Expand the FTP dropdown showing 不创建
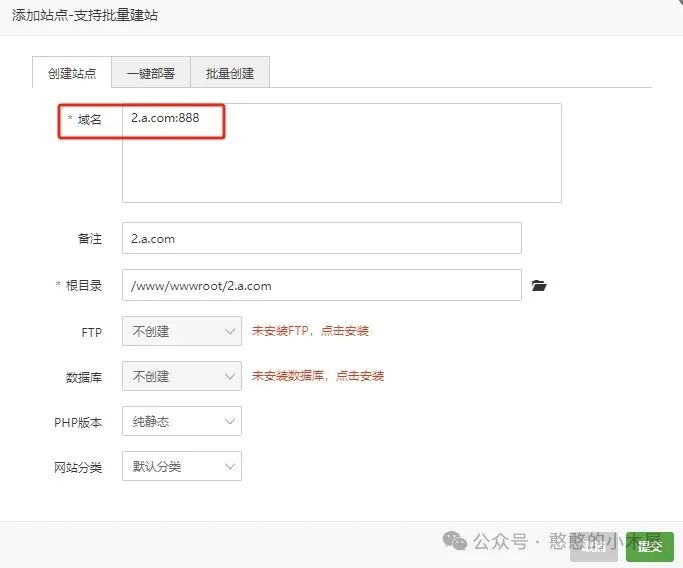Screen dimensions: 683x568 pos(181,331)
